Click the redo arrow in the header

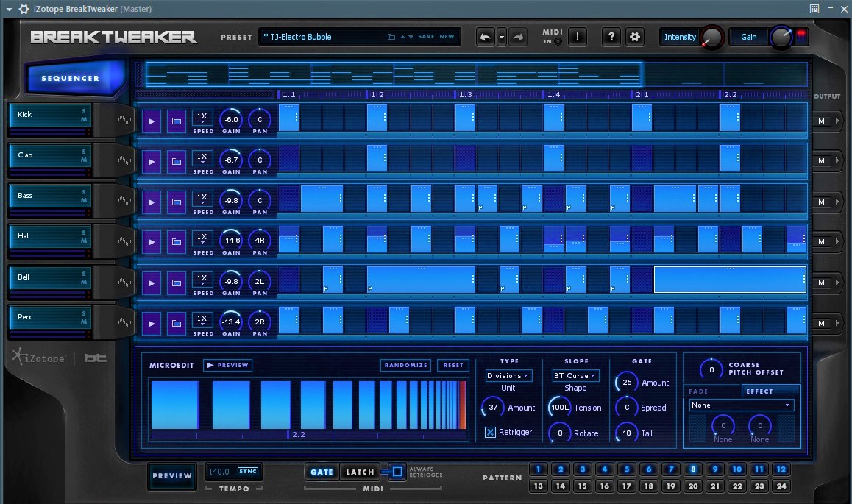pos(518,37)
